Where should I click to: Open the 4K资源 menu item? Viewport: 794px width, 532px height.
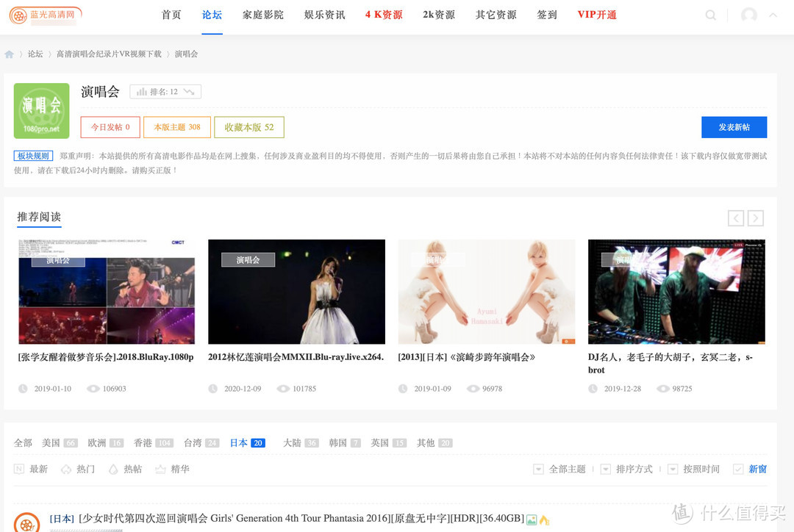384,15
